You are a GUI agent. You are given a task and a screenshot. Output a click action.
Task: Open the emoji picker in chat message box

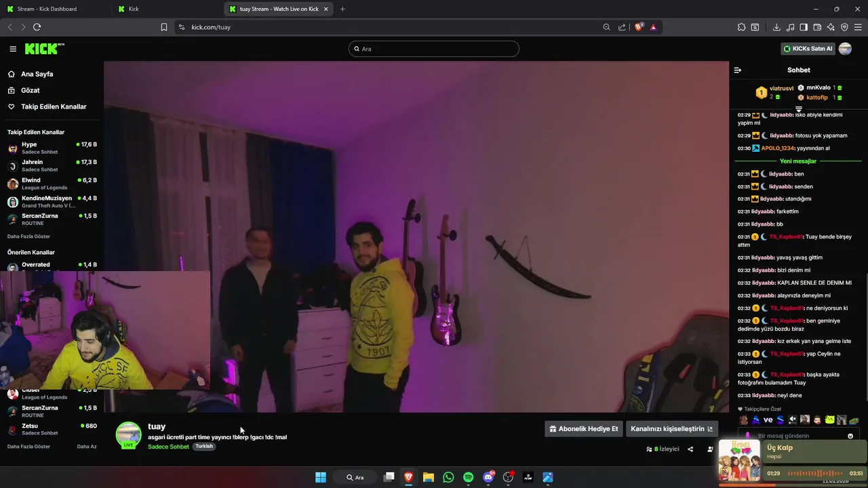tap(850, 436)
